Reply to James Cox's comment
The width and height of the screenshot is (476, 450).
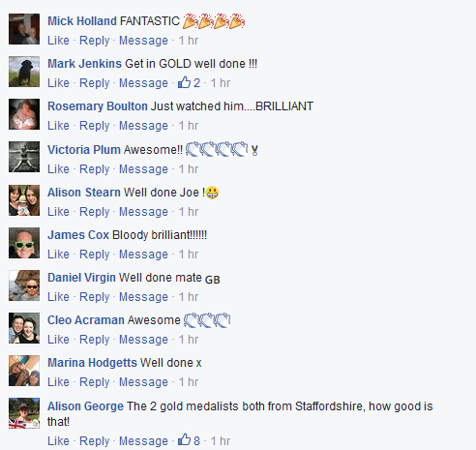(x=95, y=255)
